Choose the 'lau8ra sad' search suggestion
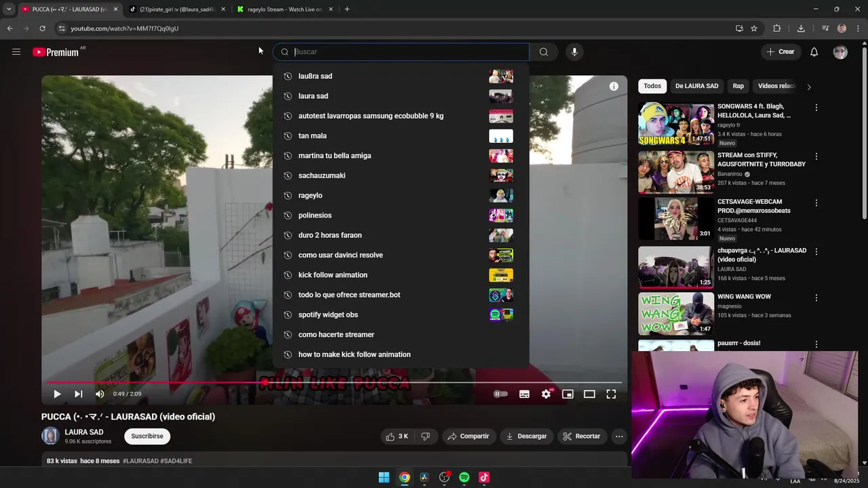Image resolution: width=868 pixels, height=488 pixels. pos(401,76)
